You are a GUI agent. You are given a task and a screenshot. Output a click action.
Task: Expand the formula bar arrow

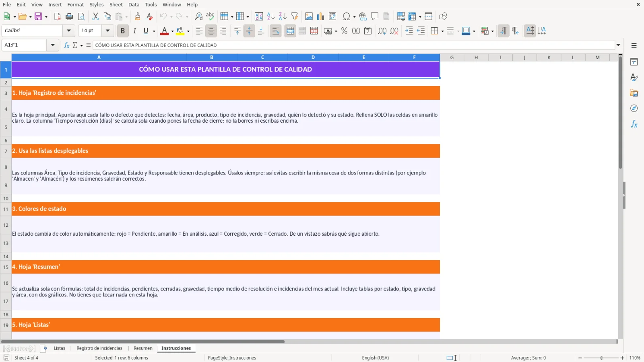(x=618, y=45)
